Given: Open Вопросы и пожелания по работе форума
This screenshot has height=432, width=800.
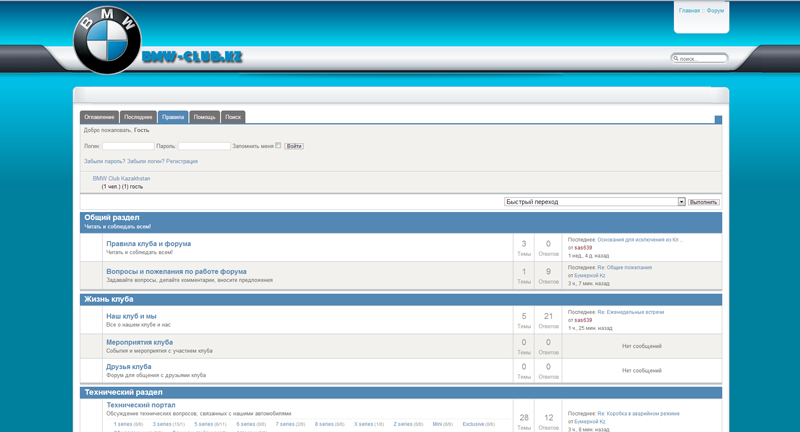Looking at the screenshot, I should (177, 271).
